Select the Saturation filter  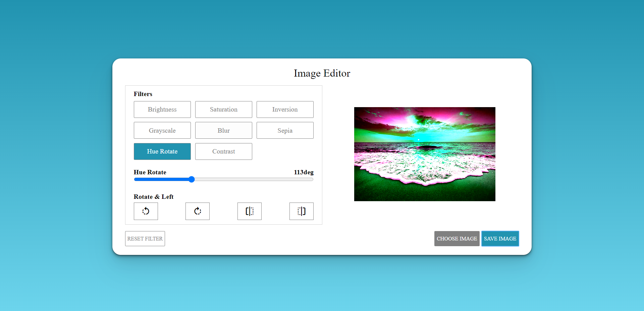tap(223, 109)
